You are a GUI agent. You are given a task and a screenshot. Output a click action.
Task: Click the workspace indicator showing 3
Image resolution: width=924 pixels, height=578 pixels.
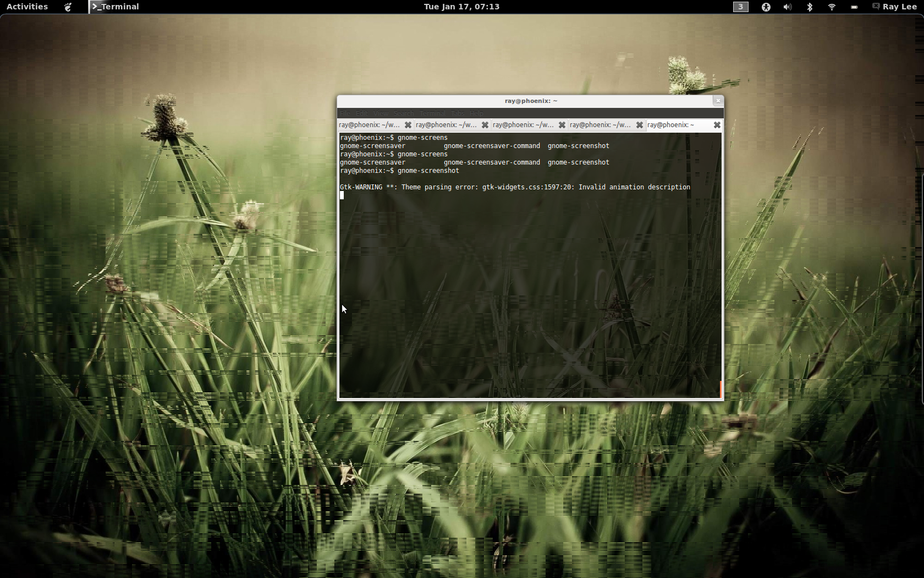740,7
